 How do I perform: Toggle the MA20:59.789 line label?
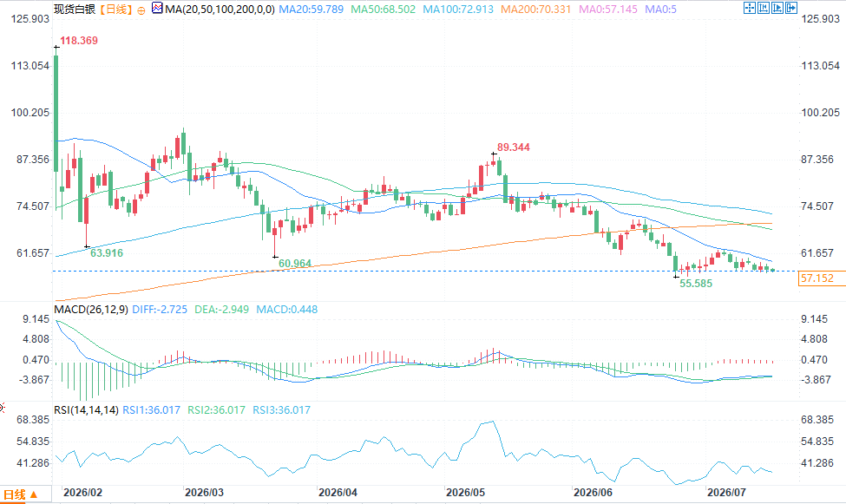[311, 10]
